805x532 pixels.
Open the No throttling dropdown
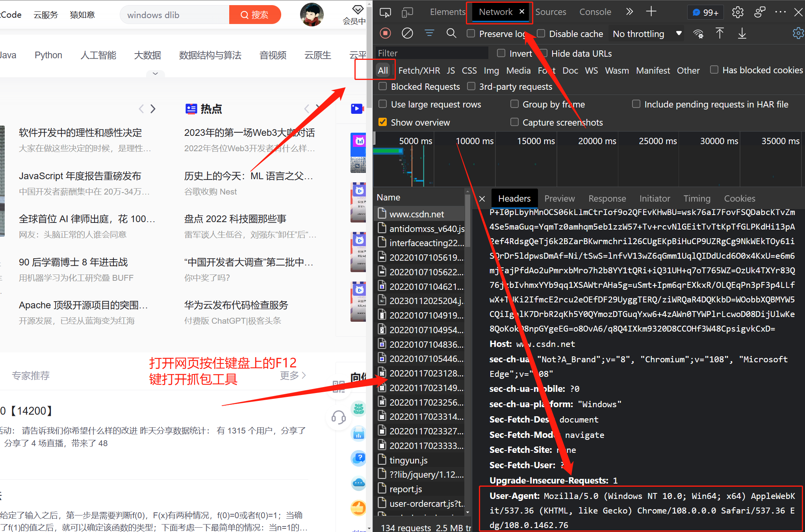pyautogui.click(x=646, y=34)
